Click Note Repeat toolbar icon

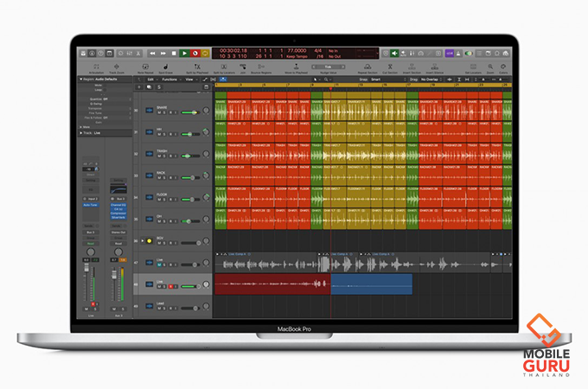click(x=145, y=67)
